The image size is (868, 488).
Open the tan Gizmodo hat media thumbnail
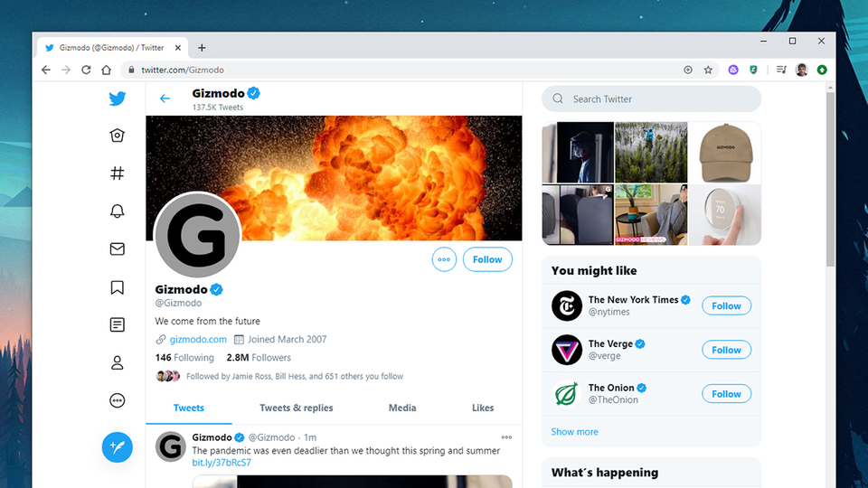coord(724,153)
